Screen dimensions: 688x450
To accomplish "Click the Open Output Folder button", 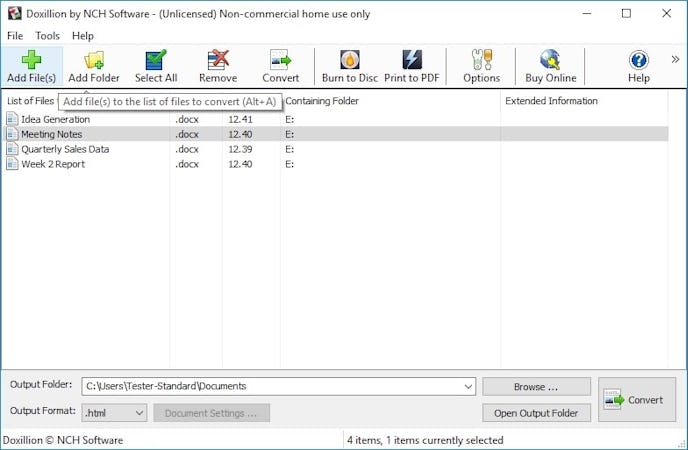I will pos(536,413).
